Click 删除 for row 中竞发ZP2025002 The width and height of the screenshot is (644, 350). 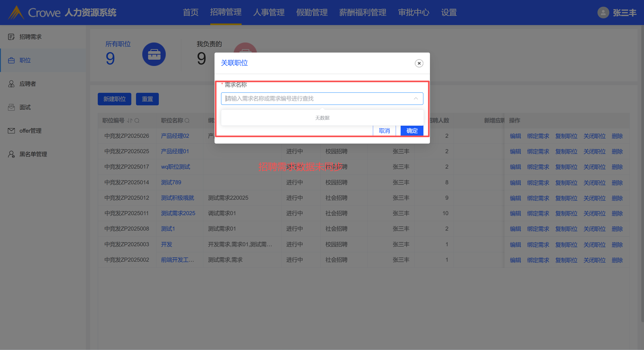(617, 260)
